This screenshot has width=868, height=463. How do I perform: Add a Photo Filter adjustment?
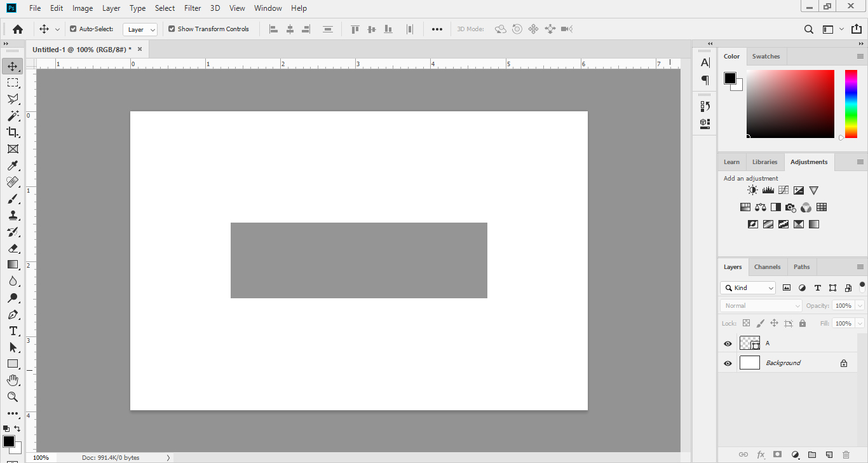coord(791,207)
